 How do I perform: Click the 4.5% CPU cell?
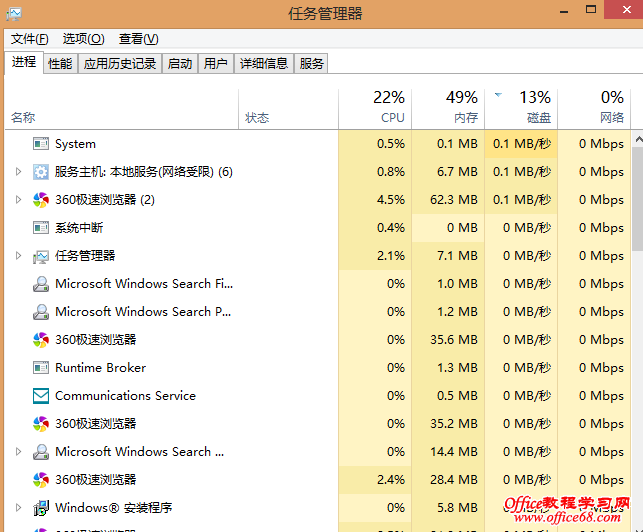click(375, 200)
